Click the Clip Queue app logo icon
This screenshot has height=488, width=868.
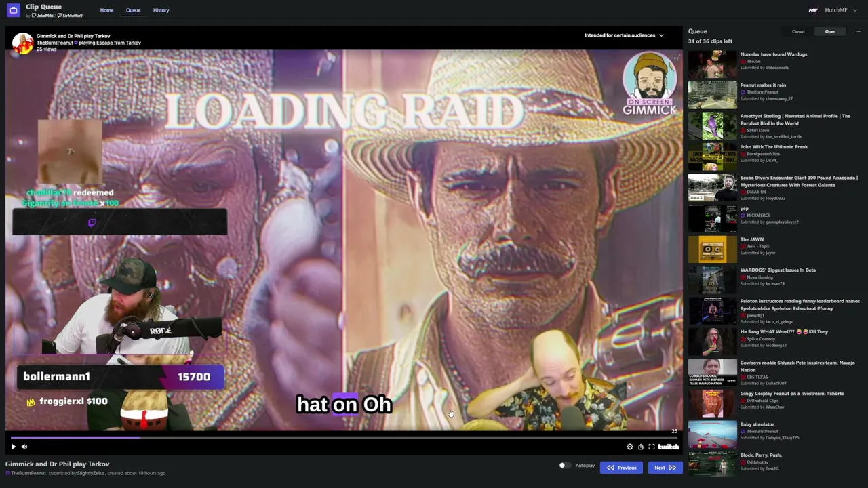pyautogui.click(x=14, y=10)
